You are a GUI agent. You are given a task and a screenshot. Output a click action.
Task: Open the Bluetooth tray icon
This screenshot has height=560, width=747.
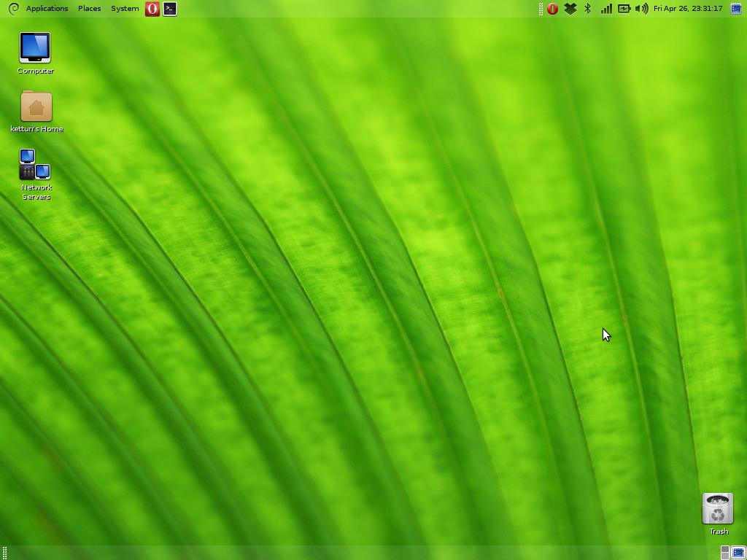(x=588, y=9)
